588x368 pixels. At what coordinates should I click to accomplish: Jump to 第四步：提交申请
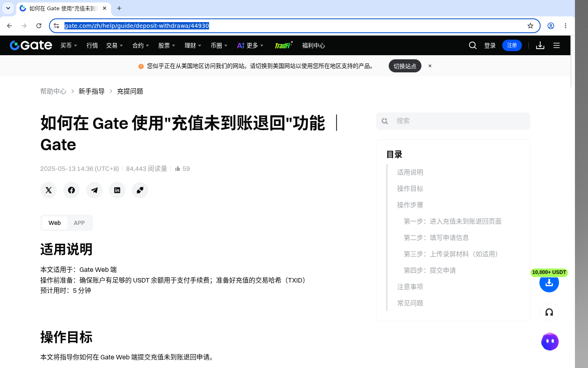click(x=430, y=270)
